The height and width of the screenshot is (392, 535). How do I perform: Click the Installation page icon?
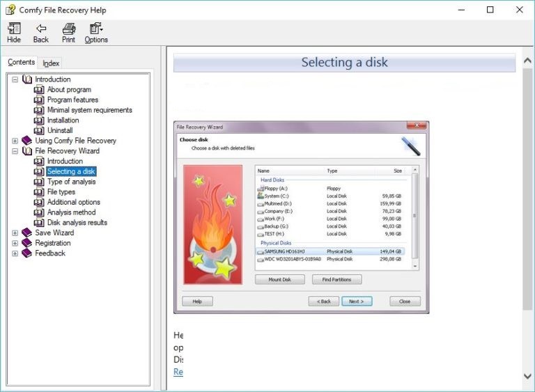coord(39,120)
